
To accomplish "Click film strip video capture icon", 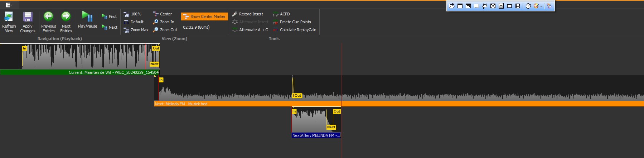I will 518,6.
